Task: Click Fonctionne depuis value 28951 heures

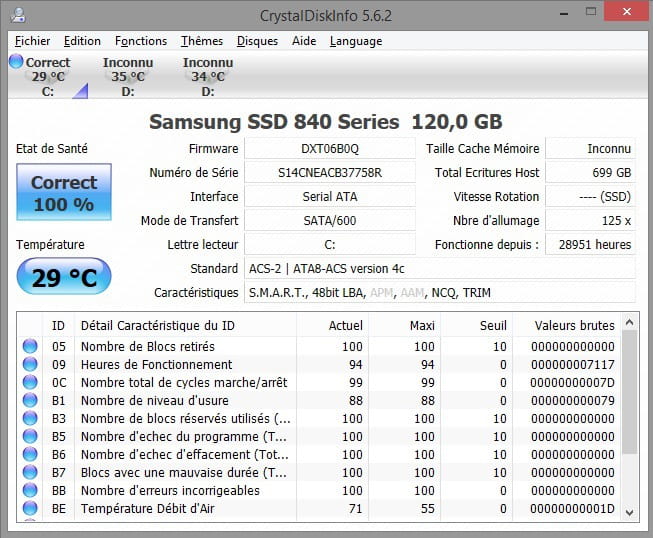Action: (x=591, y=244)
